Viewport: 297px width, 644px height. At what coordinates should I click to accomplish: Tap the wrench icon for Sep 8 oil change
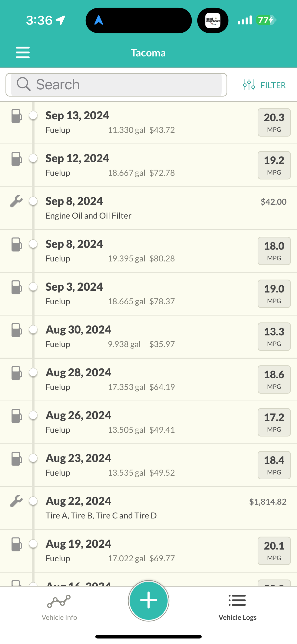click(x=17, y=201)
